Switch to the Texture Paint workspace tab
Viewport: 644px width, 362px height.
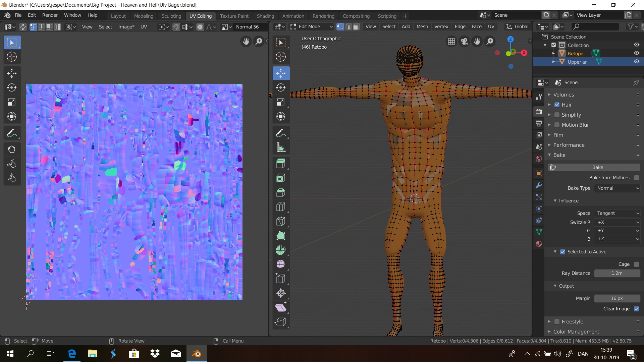pyautogui.click(x=234, y=16)
